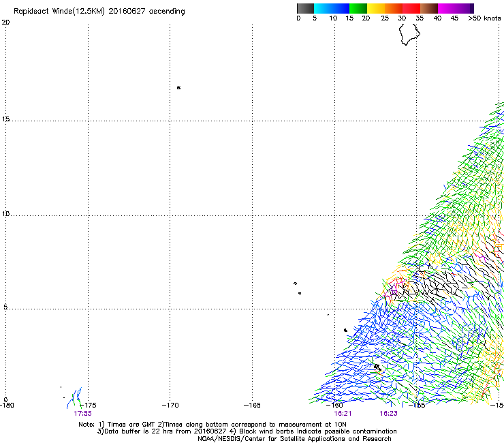
Task: Click the 'Times are GMT' note line
Action: (x=212, y=425)
